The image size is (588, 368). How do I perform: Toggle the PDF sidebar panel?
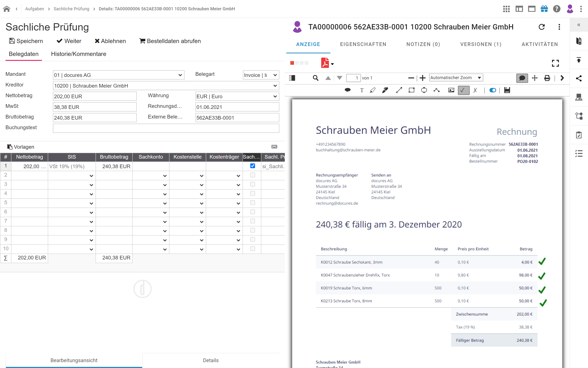click(292, 78)
